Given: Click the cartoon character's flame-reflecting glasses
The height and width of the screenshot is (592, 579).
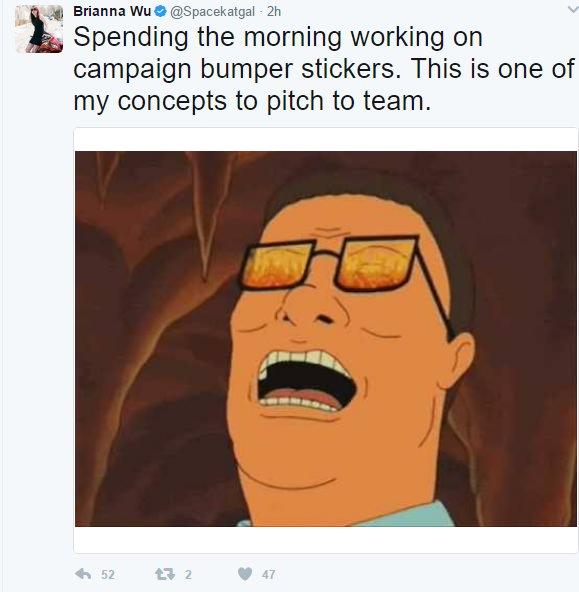Looking at the screenshot, I should click(328, 264).
